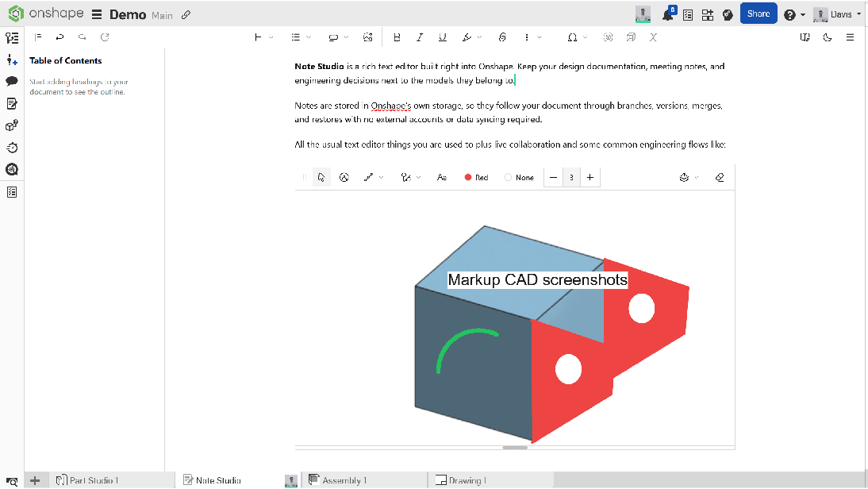Click the Undo arrow
The width and height of the screenshot is (868, 489).
60,37
